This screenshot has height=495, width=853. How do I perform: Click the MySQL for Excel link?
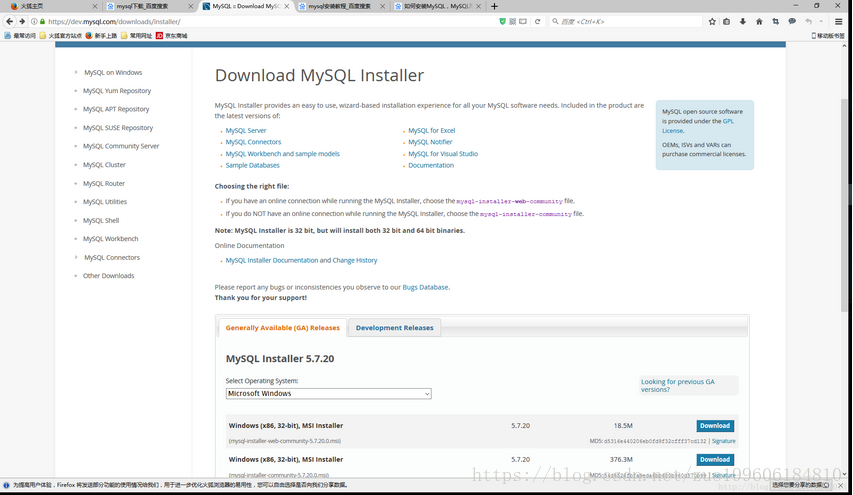coord(431,131)
